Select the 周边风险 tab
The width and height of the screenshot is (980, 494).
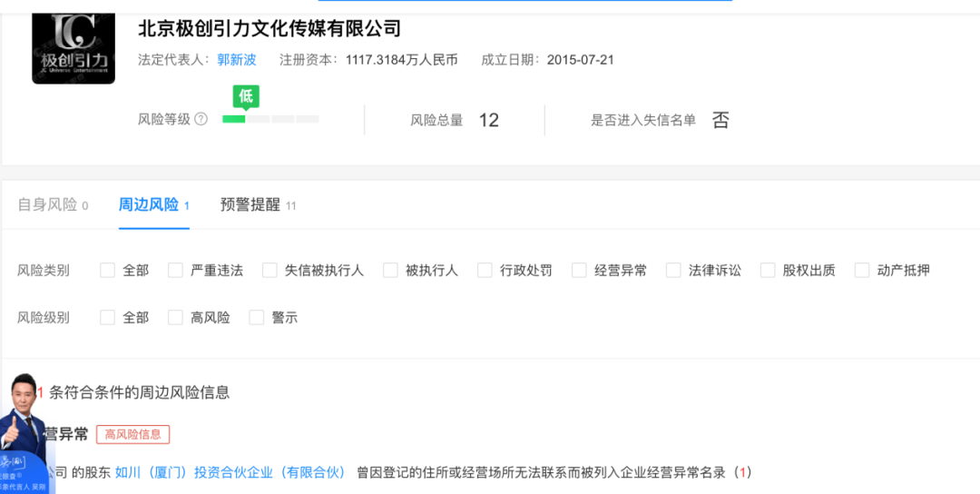[x=153, y=204]
